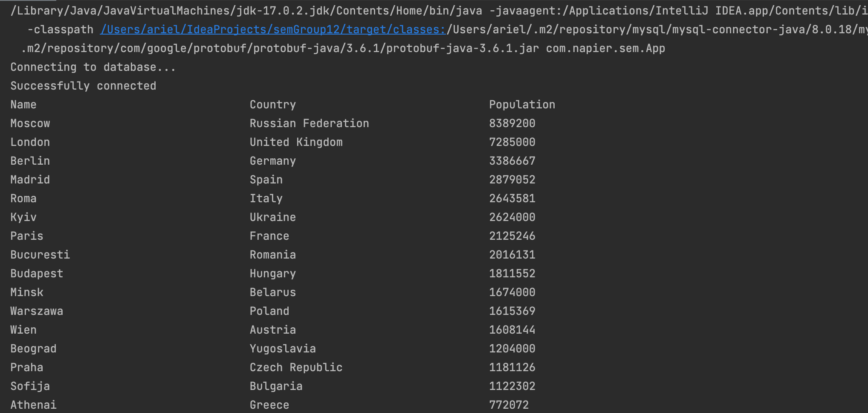The height and width of the screenshot is (413, 868).
Task: Select the city name Kyiv
Action: (x=23, y=217)
